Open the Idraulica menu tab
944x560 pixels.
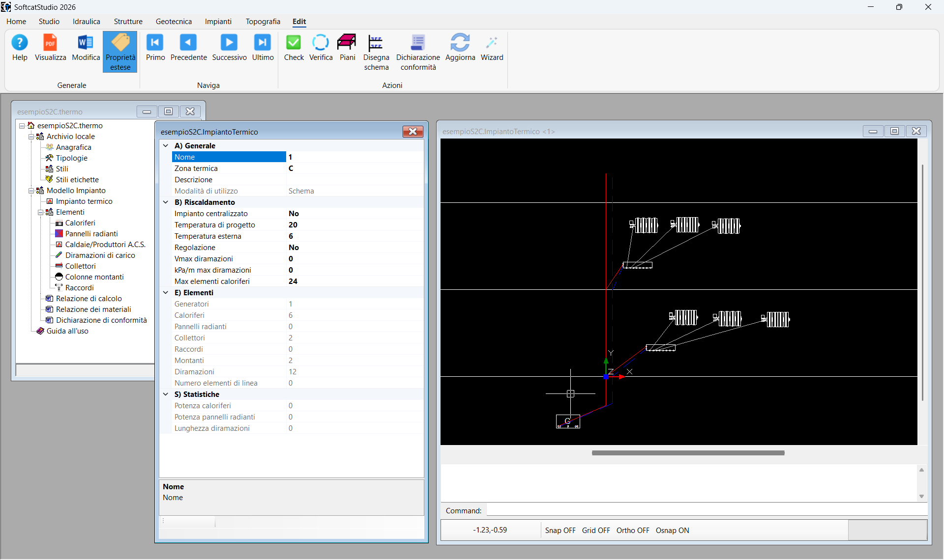click(87, 22)
